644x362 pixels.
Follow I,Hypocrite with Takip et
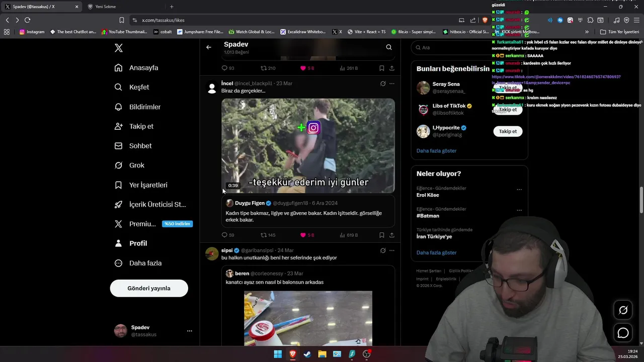coord(508,131)
